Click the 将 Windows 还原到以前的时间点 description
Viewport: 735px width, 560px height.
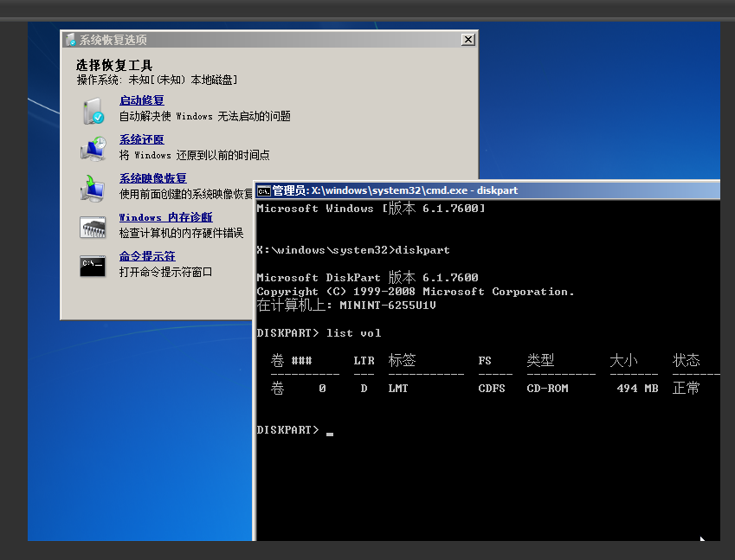pos(194,155)
